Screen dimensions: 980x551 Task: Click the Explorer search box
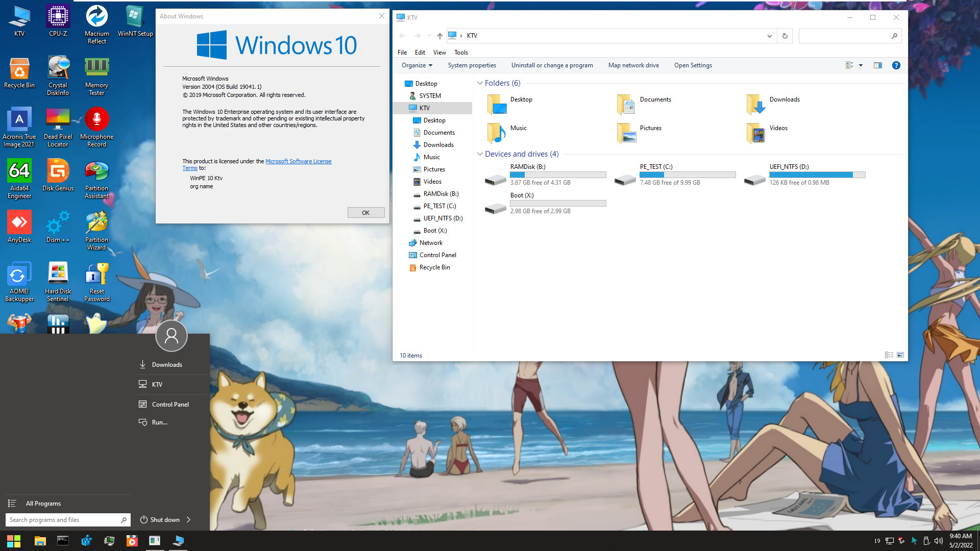click(x=850, y=36)
